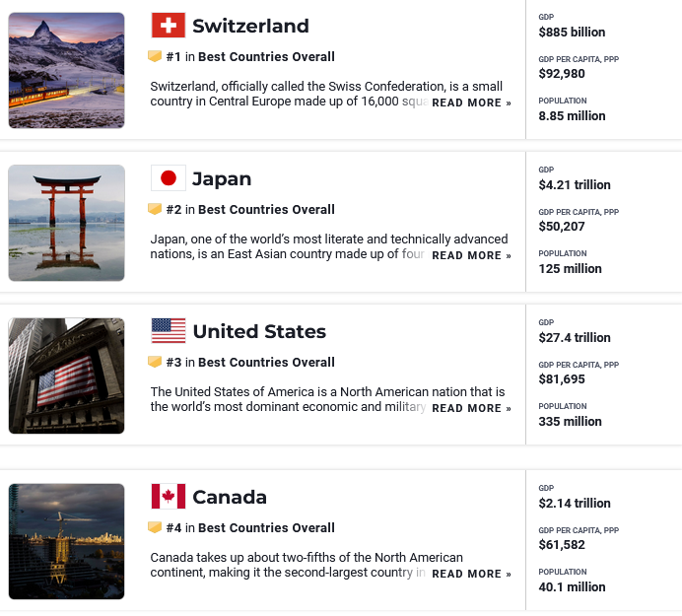Open the Japan country title link
682x616 pixels.
tap(222, 178)
